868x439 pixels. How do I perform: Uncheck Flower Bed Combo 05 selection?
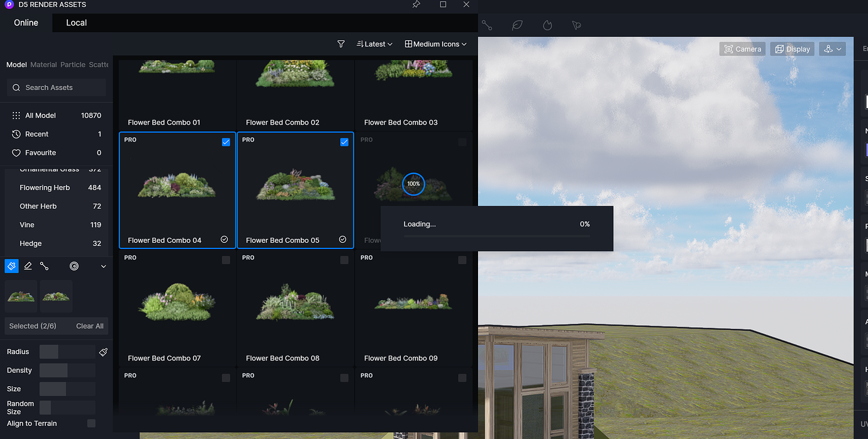[x=344, y=142]
